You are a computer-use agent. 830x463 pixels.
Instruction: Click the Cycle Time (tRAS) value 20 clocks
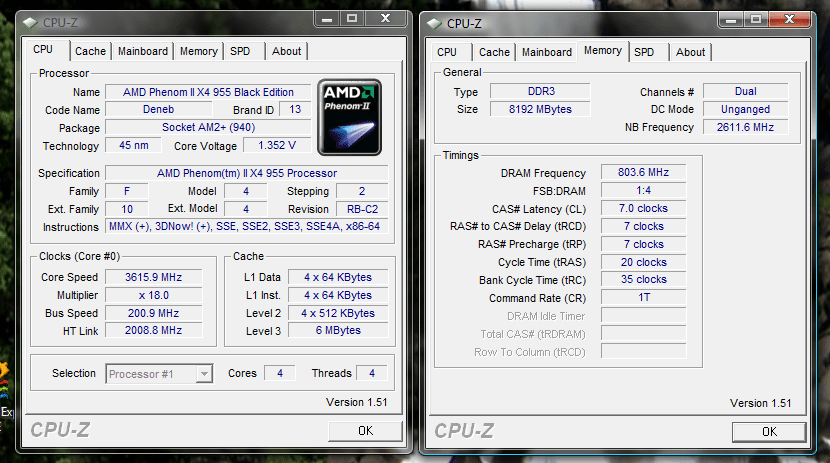(x=643, y=262)
